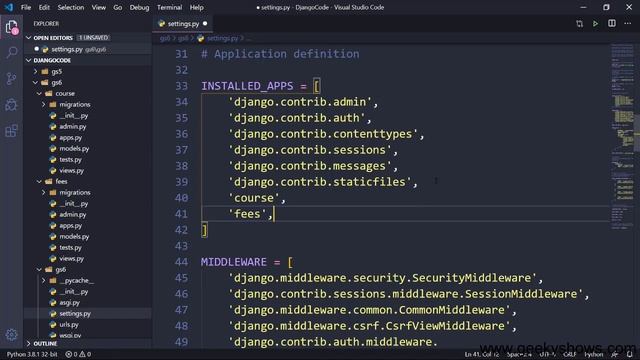Open the Edit menu
This screenshot has width=640, height=360.
tap(44, 7)
